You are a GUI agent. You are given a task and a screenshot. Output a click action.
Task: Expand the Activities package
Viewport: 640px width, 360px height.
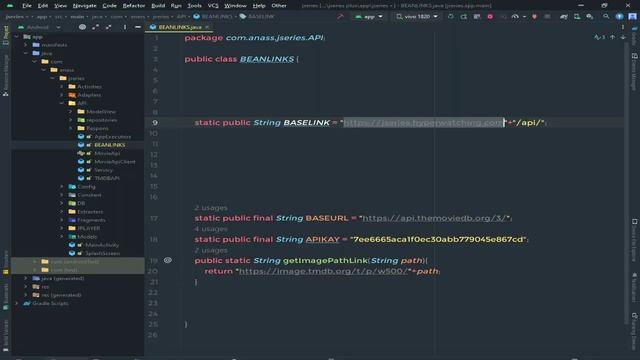click(x=62, y=87)
